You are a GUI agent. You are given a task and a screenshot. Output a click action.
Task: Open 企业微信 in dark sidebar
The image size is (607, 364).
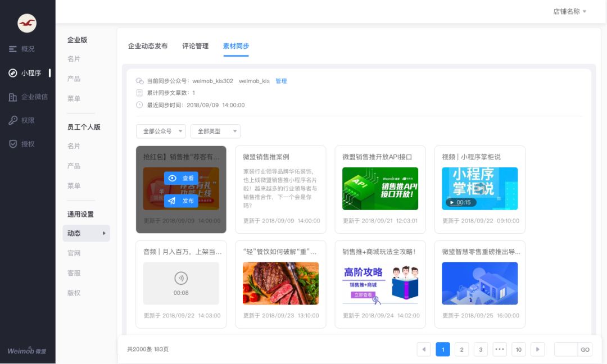pos(28,97)
